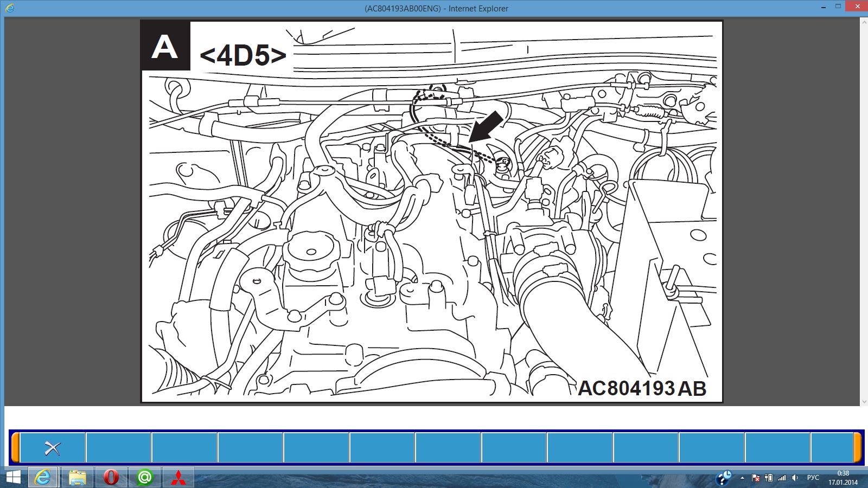
Task: Expand the hidden tray icons arrow
Action: pyautogui.click(x=742, y=478)
